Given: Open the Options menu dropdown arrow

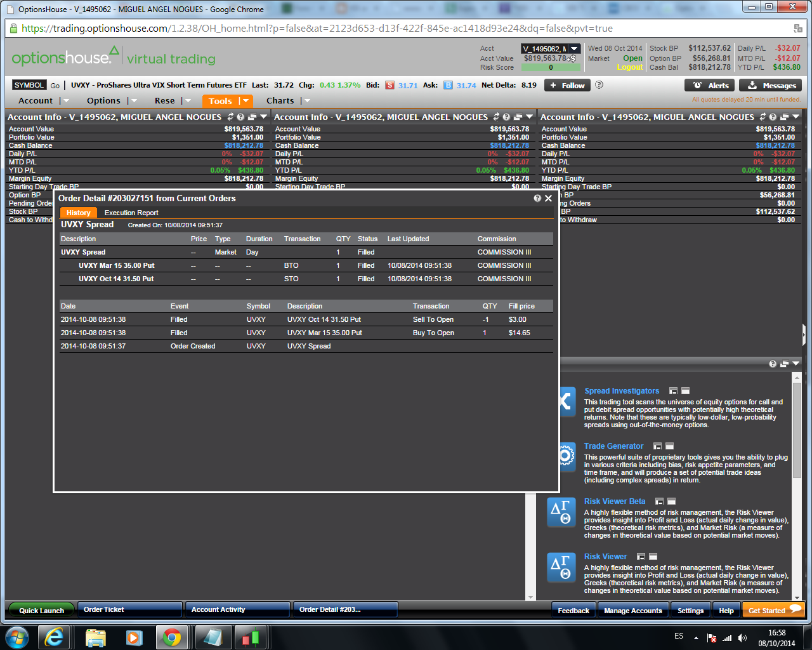Looking at the screenshot, I should (133, 101).
